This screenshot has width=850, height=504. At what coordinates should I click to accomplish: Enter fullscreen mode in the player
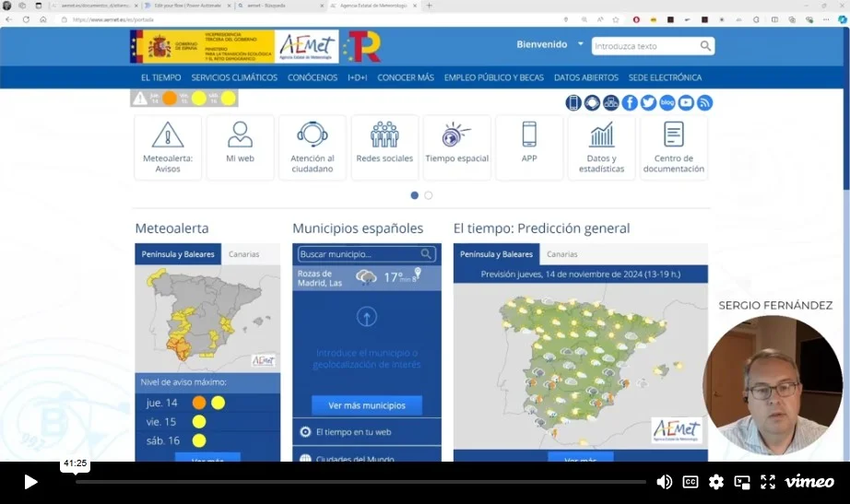(x=767, y=482)
